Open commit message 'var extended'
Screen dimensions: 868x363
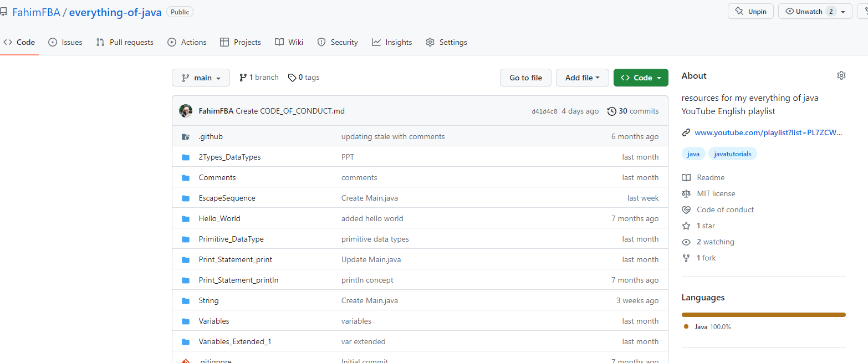pos(364,341)
